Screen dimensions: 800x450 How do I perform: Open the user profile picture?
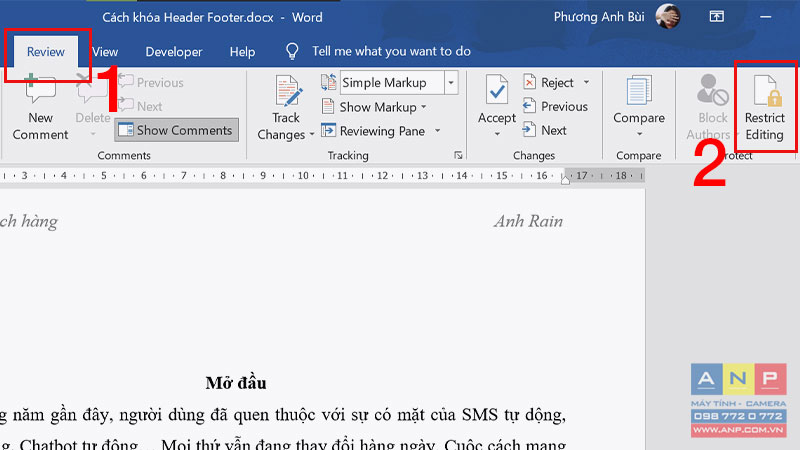[x=668, y=16]
